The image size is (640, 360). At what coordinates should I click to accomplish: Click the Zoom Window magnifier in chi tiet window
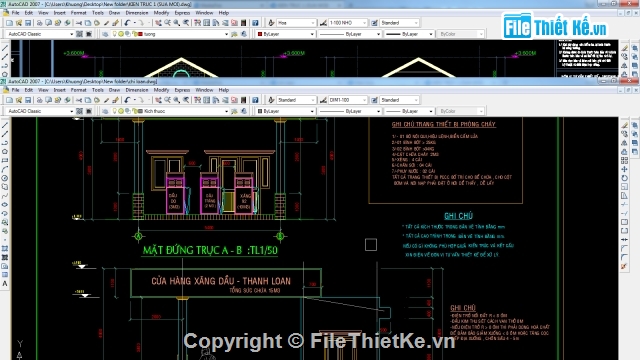tap(177, 100)
